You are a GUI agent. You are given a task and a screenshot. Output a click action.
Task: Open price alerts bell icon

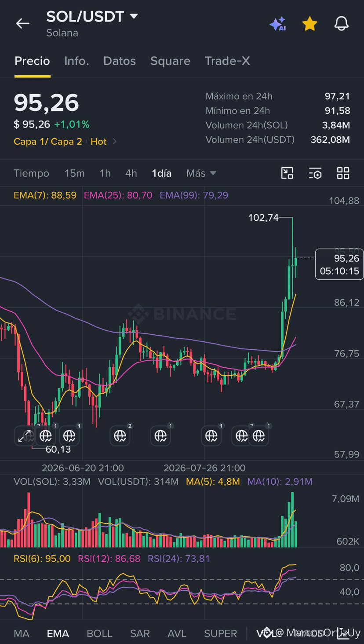coord(342,24)
